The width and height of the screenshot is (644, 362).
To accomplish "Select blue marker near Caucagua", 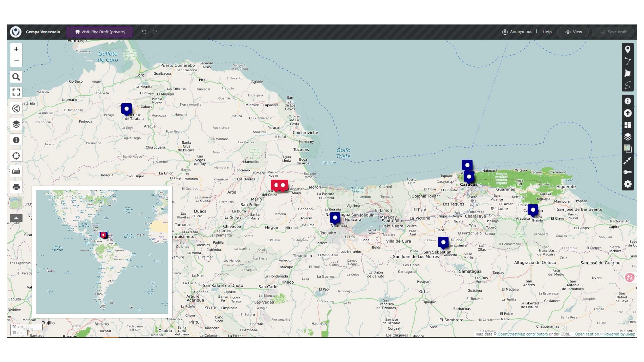I will 533,210.
